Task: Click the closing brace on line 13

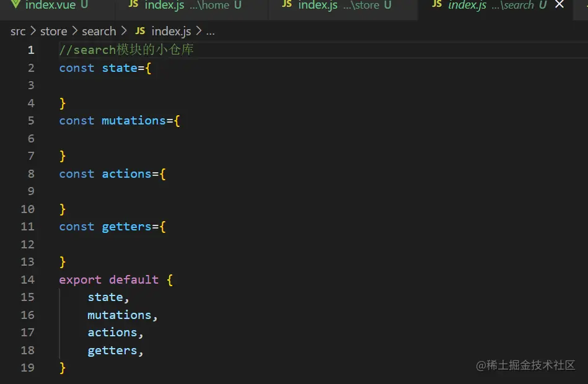Action: 63,262
